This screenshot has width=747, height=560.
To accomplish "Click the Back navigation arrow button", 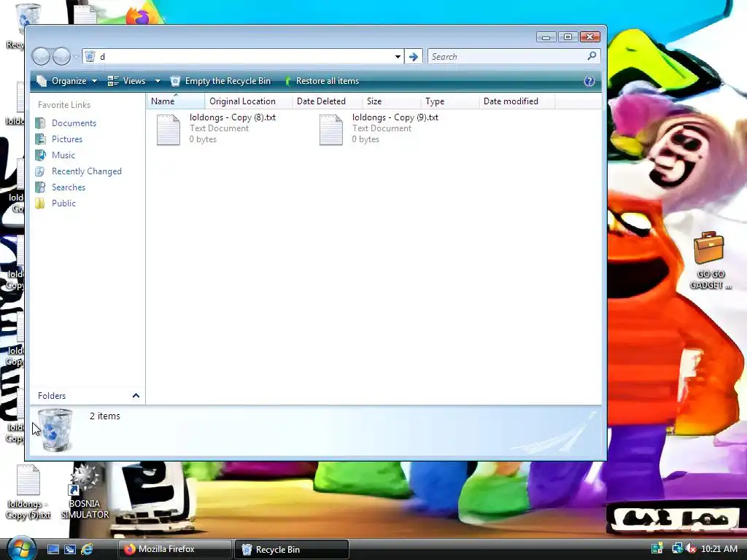I will pyautogui.click(x=41, y=57).
